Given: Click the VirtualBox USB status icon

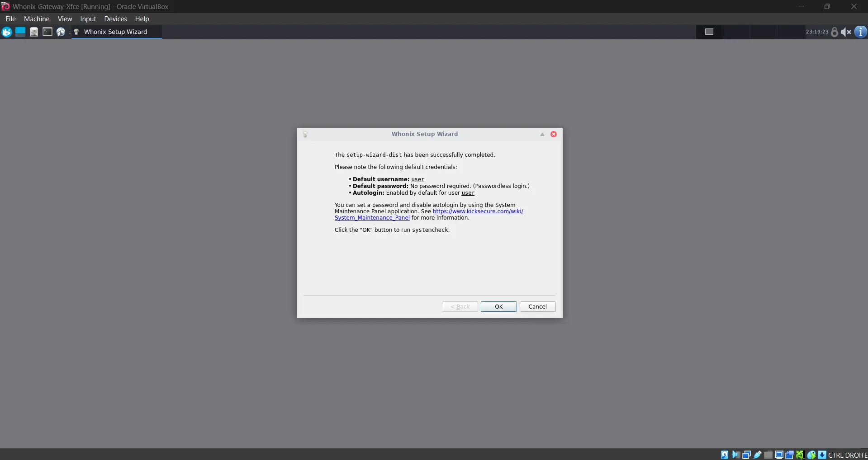Looking at the screenshot, I should (758, 455).
